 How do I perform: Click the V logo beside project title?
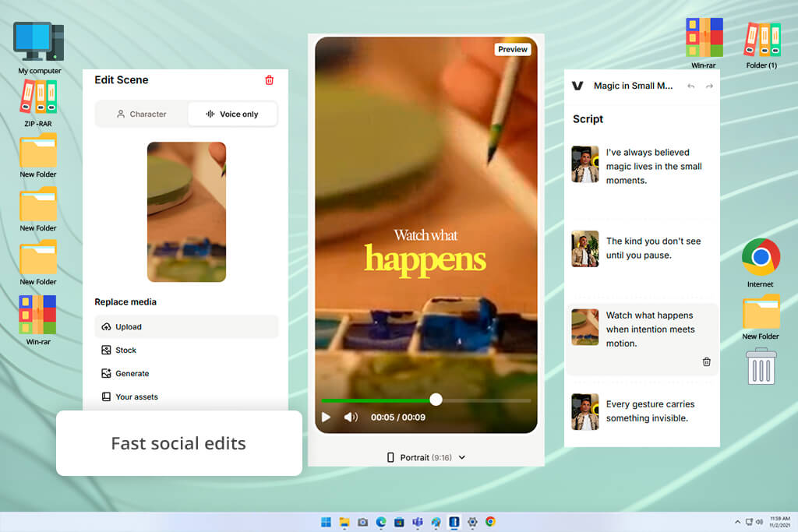point(577,86)
